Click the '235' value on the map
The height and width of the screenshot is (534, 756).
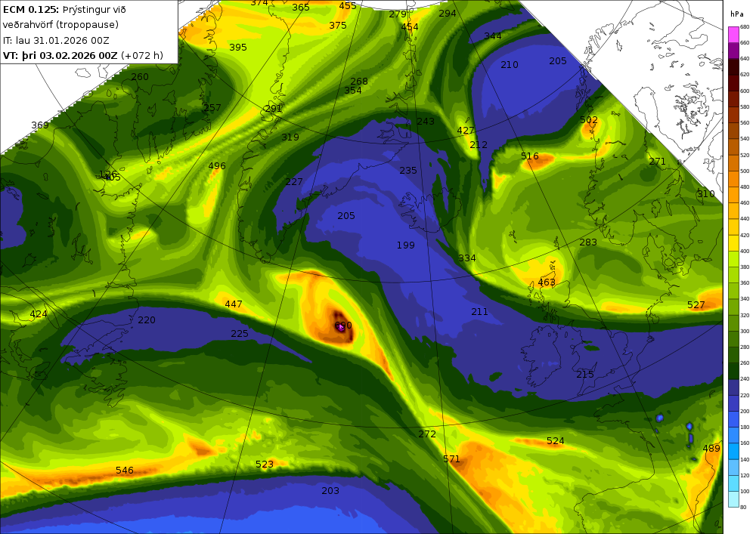pyautogui.click(x=408, y=171)
